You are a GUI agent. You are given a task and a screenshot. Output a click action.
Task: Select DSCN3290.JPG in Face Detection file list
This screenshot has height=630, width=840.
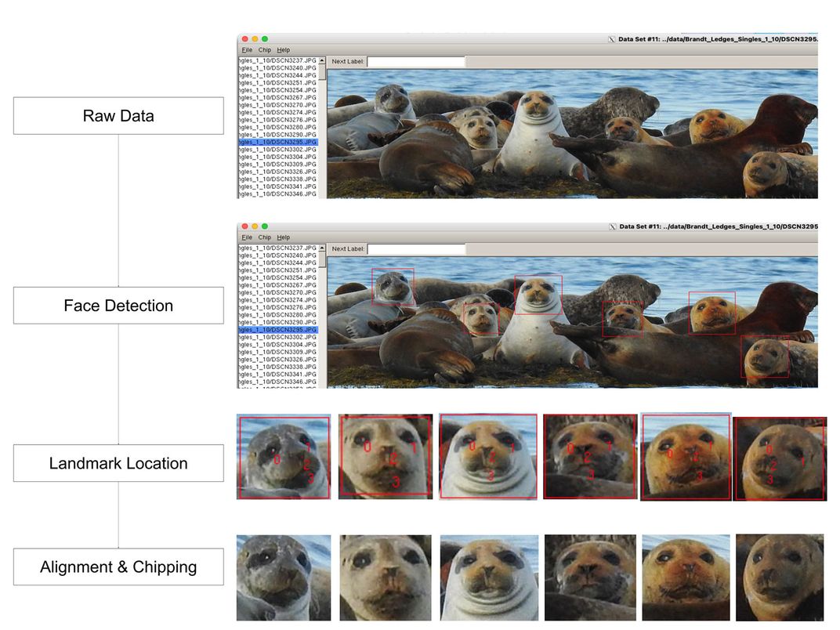[x=278, y=323]
